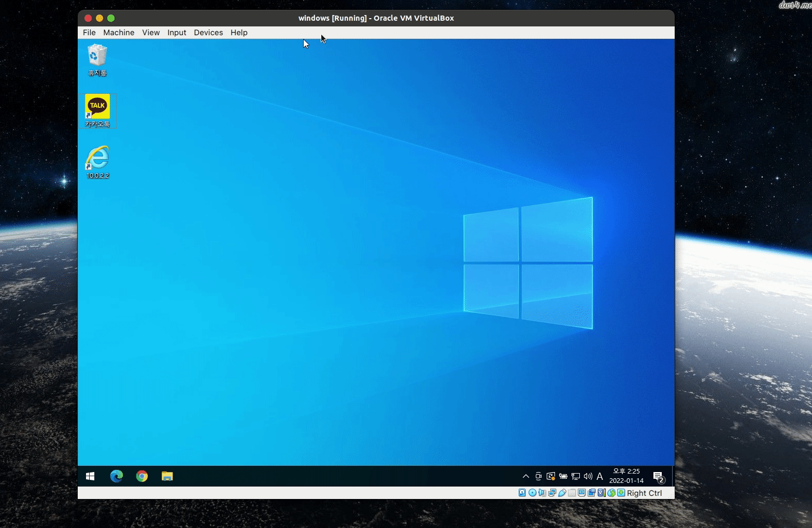This screenshot has width=812, height=528.
Task: Open the Machine menu
Action: coord(119,32)
